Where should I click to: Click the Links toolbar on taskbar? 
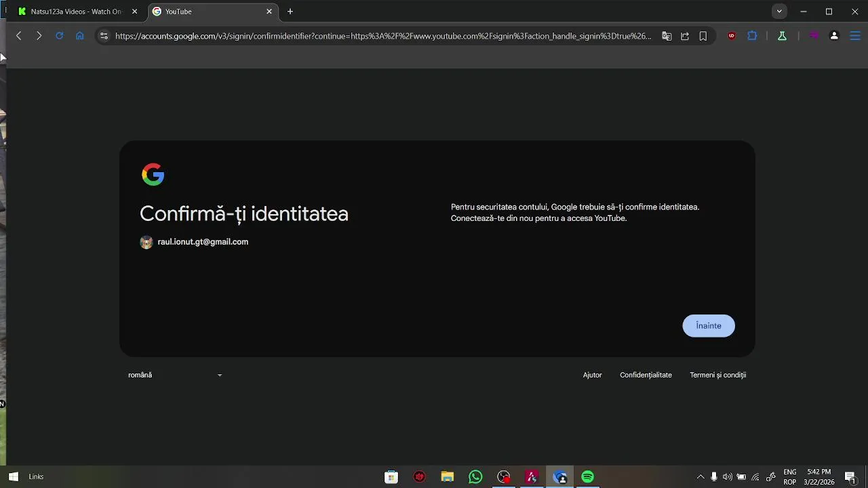(x=36, y=477)
